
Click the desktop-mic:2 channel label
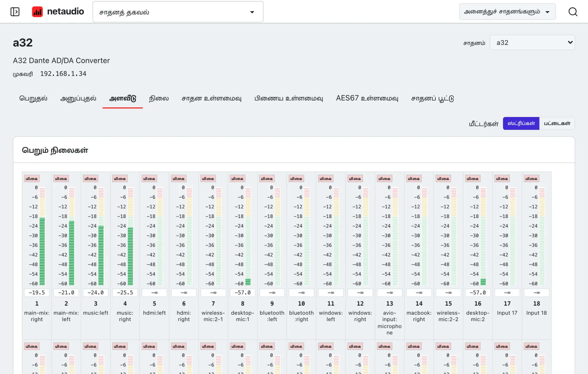click(x=478, y=316)
